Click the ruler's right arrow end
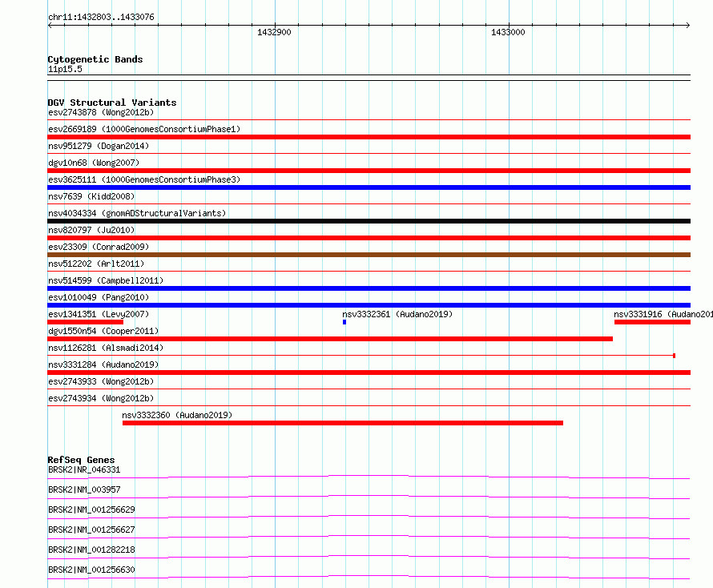Image resolution: width=713 pixels, height=588 pixels. point(688,26)
